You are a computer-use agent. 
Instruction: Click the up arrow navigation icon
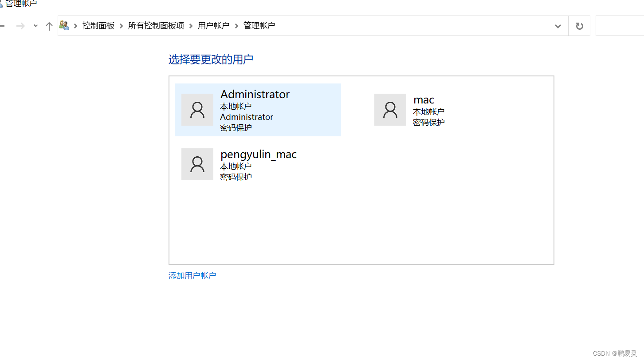(49, 25)
